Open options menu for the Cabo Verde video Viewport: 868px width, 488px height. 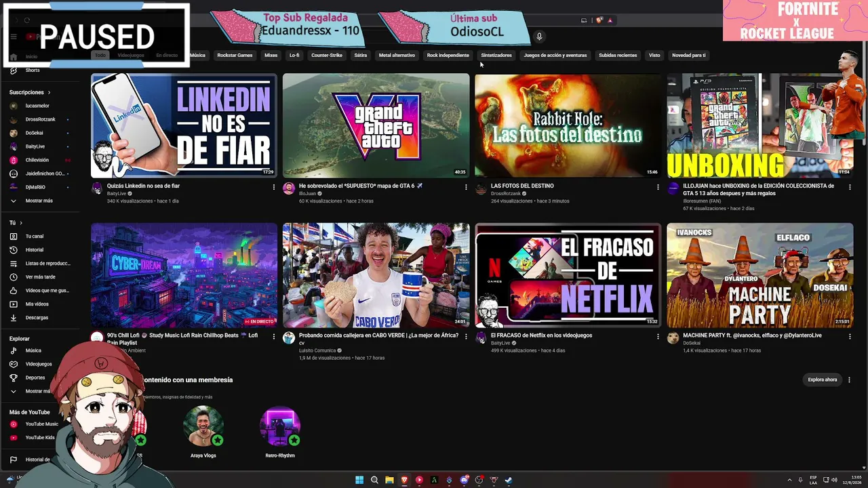click(x=466, y=336)
